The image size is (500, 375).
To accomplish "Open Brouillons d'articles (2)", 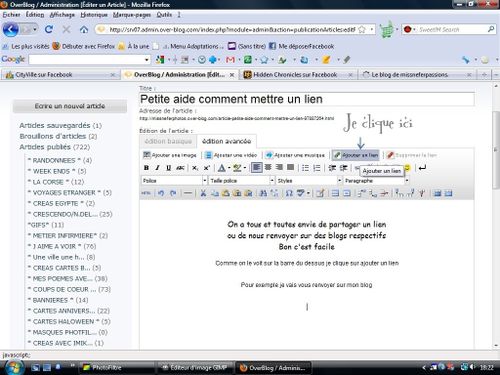I will click(x=58, y=136).
